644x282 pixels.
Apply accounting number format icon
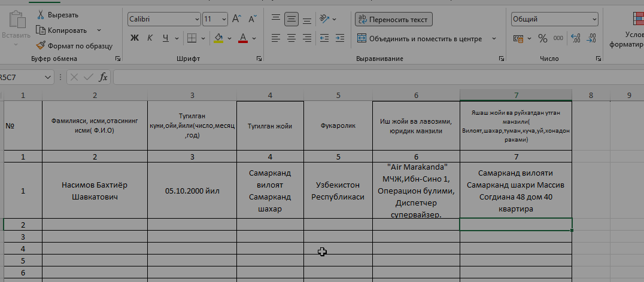pyautogui.click(x=519, y=38)
